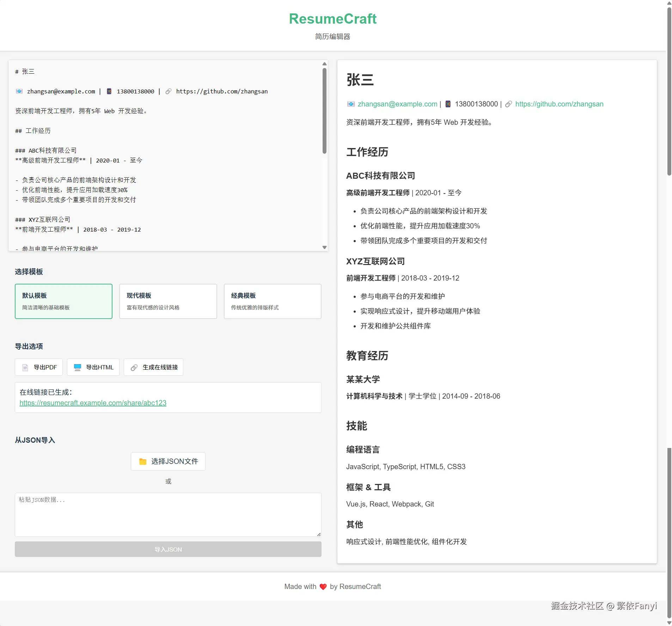
Task: Switch to the 经典模板 template card
Action: click(273, 301)
